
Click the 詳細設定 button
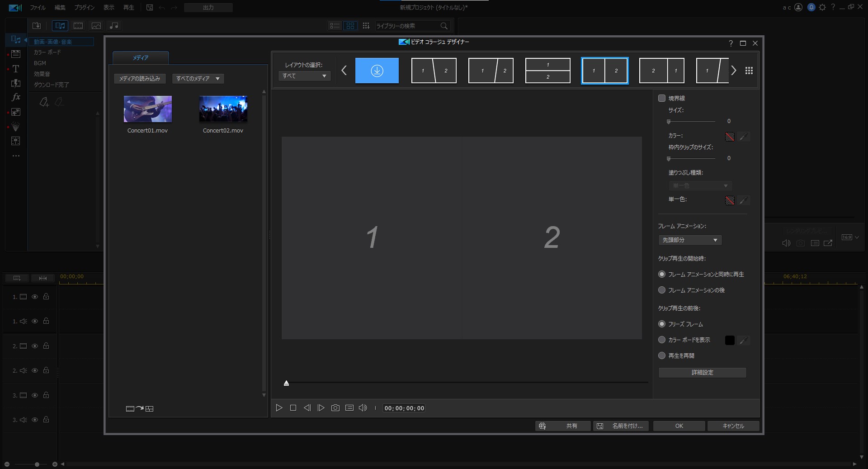[702, 373]
